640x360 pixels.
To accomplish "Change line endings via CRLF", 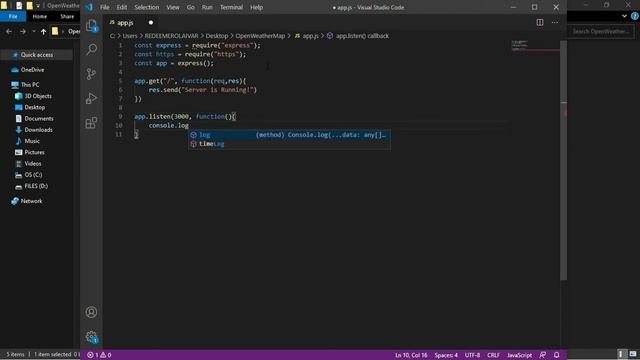I will [x=493, y=355].
